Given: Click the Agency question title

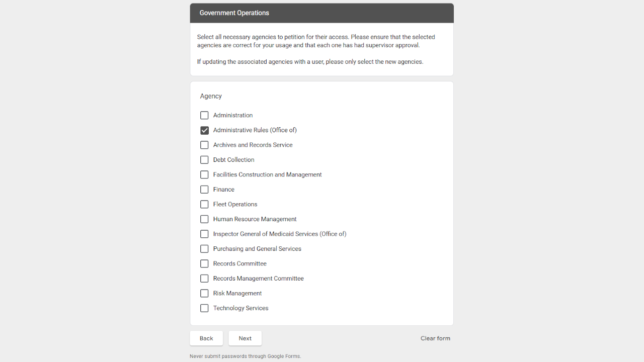Looking at the screenshot, I should click(x=211, y=96).
